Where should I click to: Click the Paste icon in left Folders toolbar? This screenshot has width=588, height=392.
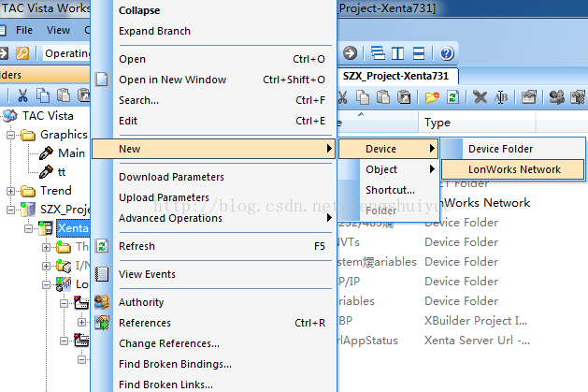click(63, 95)
